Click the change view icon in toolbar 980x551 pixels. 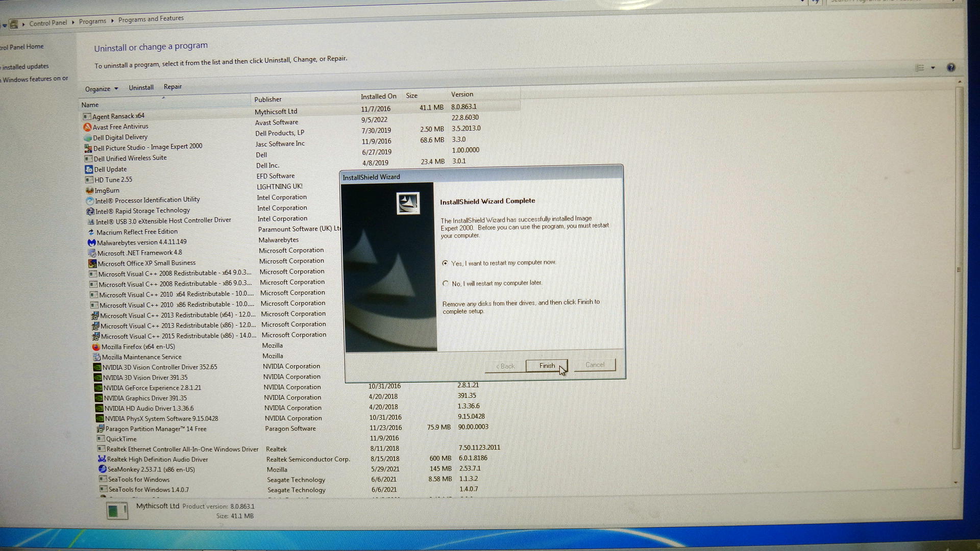[x=920, y=68]
